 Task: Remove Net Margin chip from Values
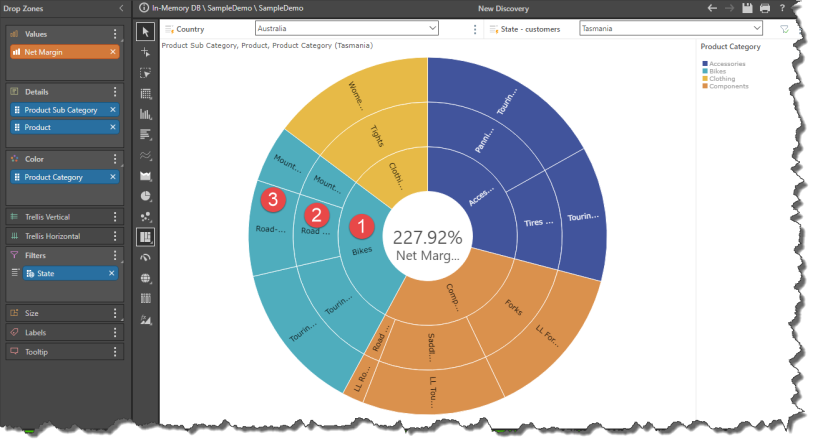112,51
